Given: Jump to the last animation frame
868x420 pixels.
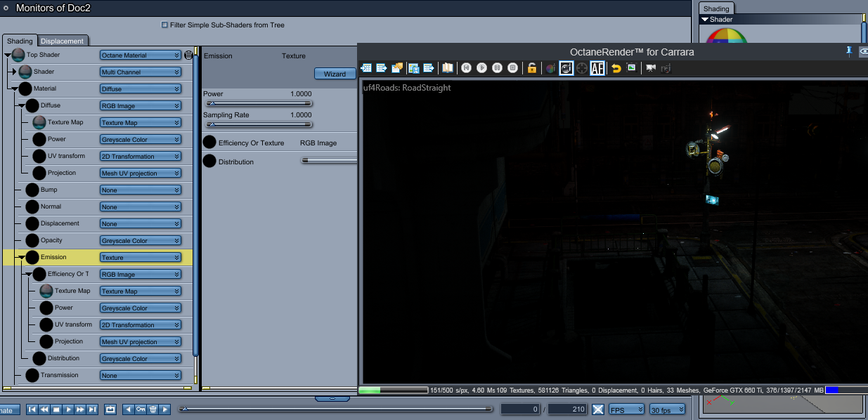Looking at the screenshot, I should (x=92, y=409).
